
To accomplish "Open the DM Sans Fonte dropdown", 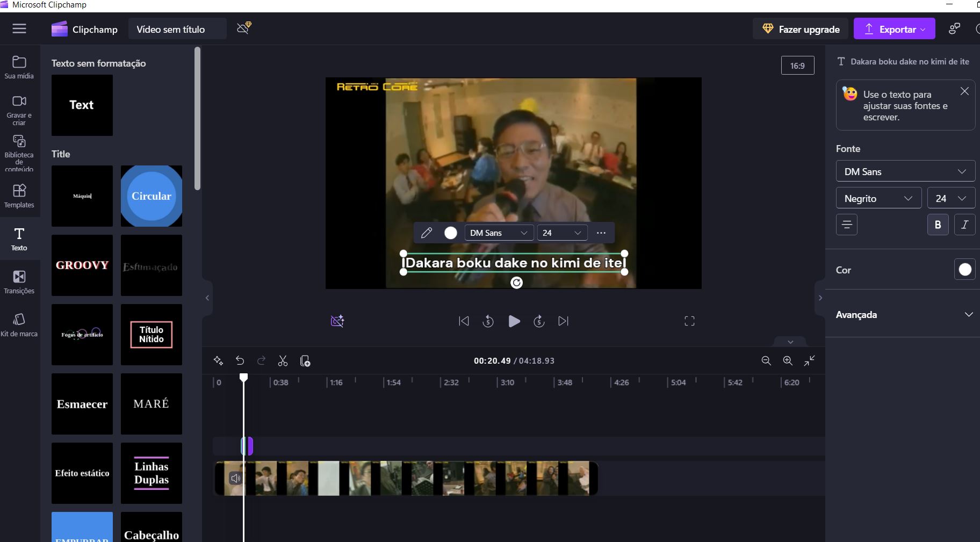I will coord(905,171).
